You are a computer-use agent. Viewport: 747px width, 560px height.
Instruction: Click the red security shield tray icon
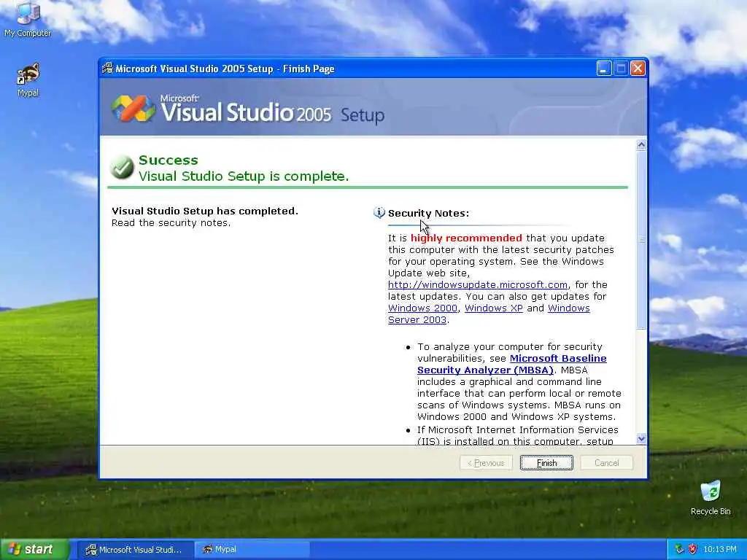[693, 549]
